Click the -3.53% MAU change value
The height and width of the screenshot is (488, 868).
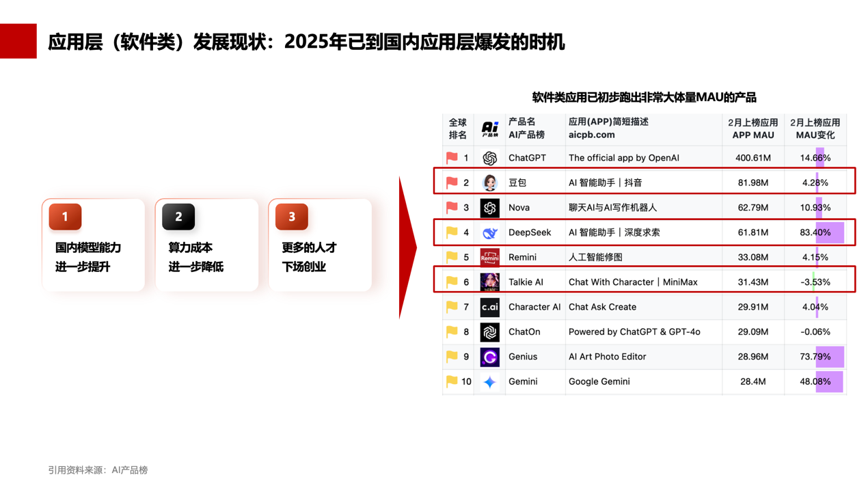pyautogui.click(x=815, y=282)
